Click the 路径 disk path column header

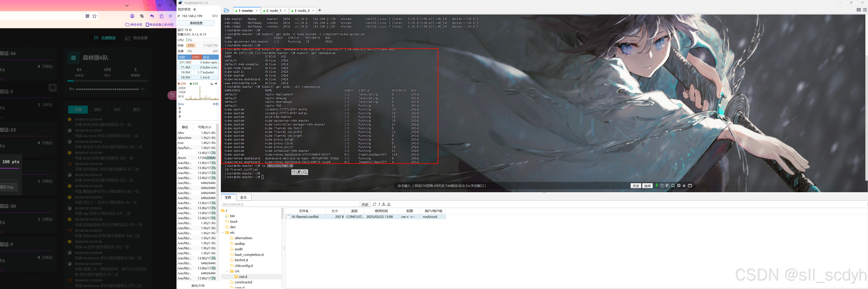(x=185, y=127)
